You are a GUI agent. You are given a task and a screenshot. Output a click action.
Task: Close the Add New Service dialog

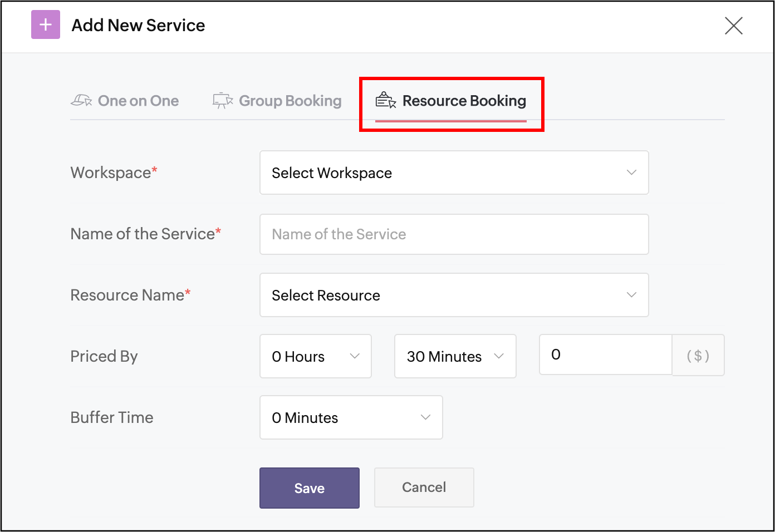click(x=733, y=26)
